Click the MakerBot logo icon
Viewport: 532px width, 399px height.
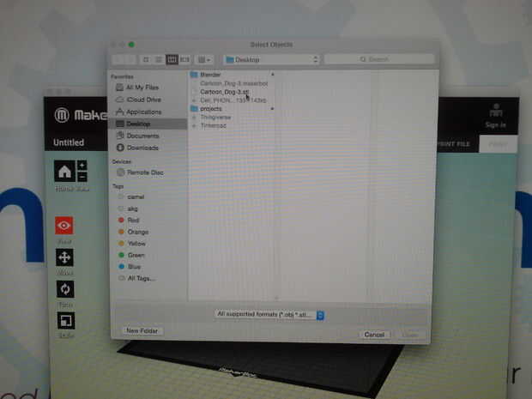[62, 115]
